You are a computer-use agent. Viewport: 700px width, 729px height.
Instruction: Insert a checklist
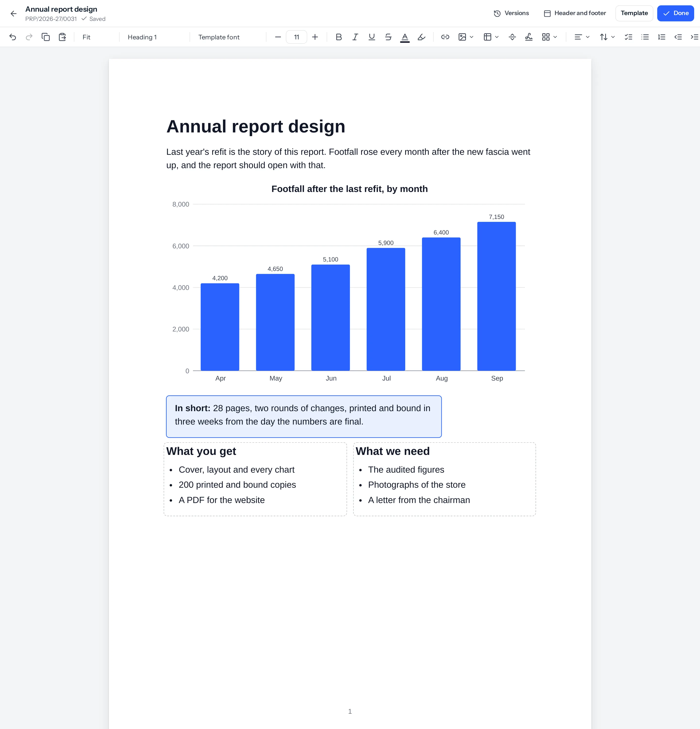coord(629,37)
